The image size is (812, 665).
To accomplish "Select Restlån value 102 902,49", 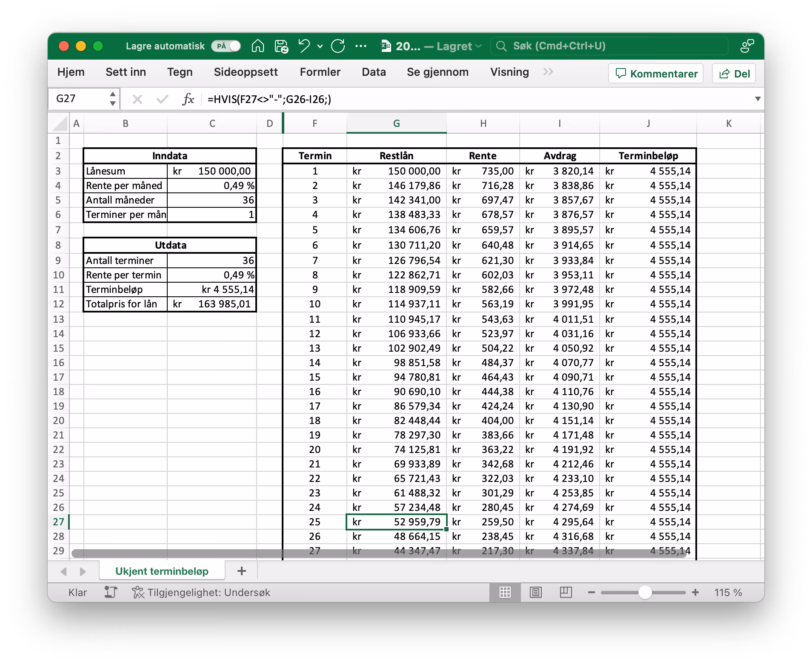I will (x=396, y=348).
